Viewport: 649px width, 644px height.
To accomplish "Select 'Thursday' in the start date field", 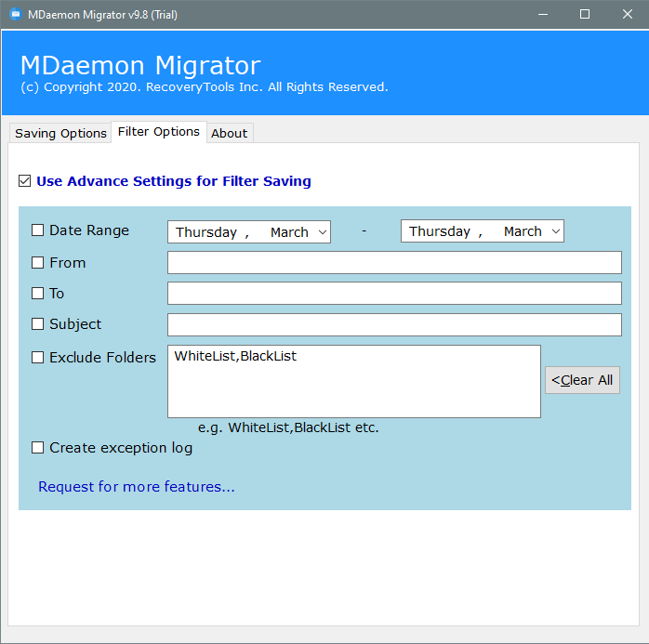I will pos(206,232).
